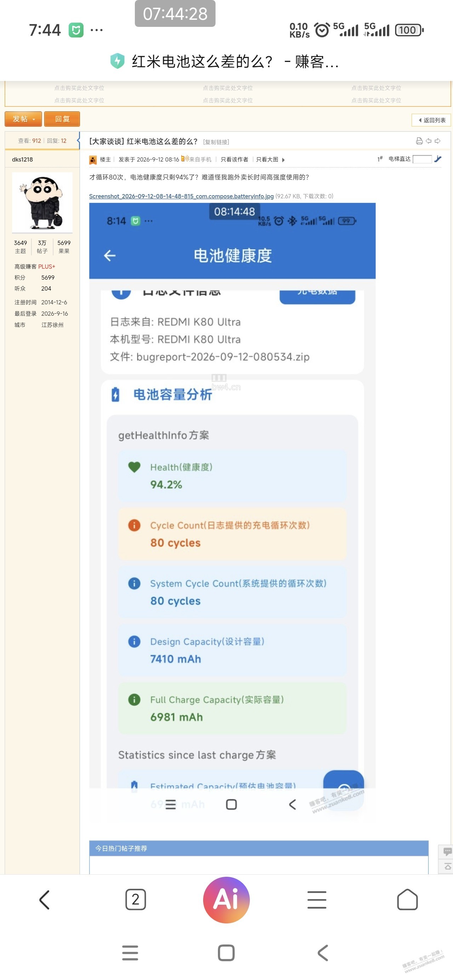Image resolution: width=453 pixels, height=980 pixels.
Task: Select 只看大图 view option
Action: 267,159
